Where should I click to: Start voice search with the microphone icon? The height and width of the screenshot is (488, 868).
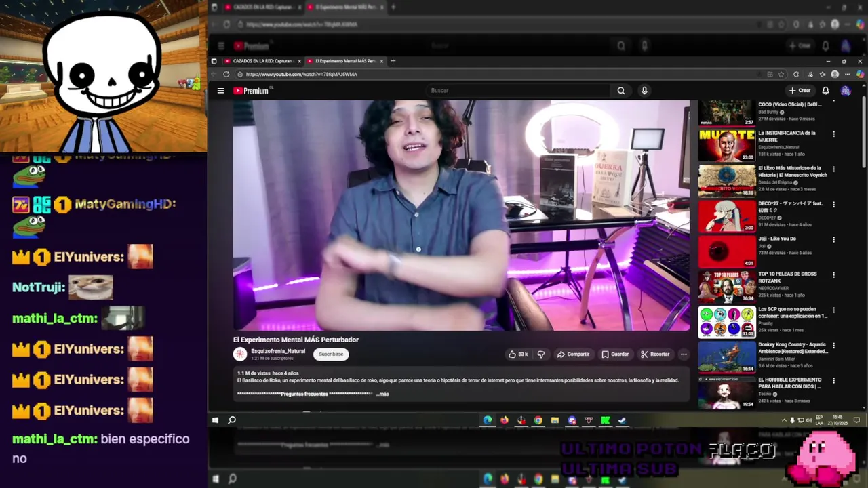click(x=644, y=90)
